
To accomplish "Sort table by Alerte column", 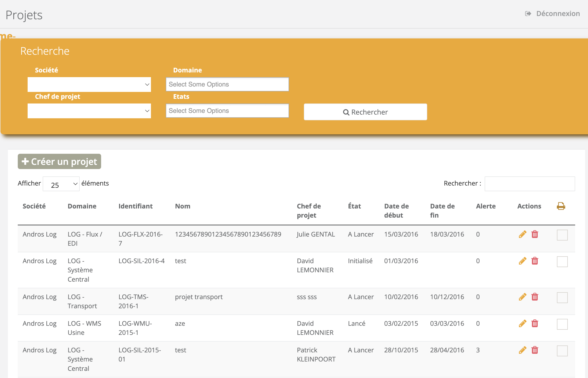I will (x=486, y=206).
